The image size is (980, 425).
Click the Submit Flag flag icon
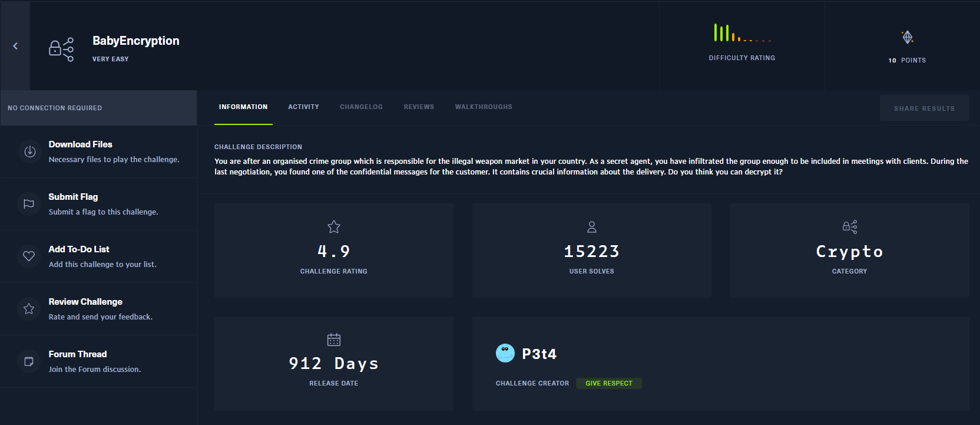point(29,204)
